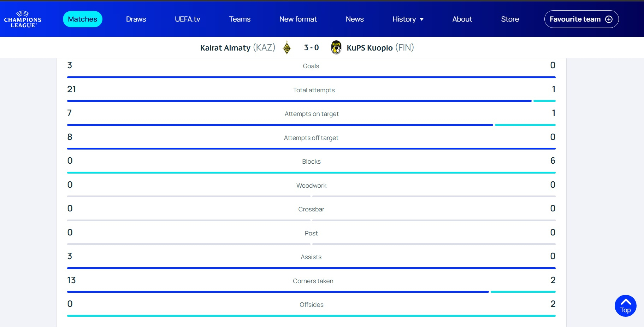Jump back using the Top button
Screen dimensions: 644x327
click(x=625, y=306)
